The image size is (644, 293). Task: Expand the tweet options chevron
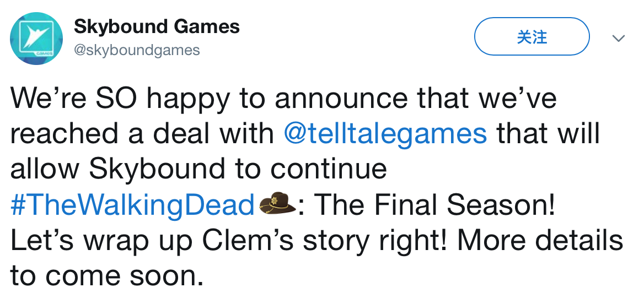pos(619,38)
